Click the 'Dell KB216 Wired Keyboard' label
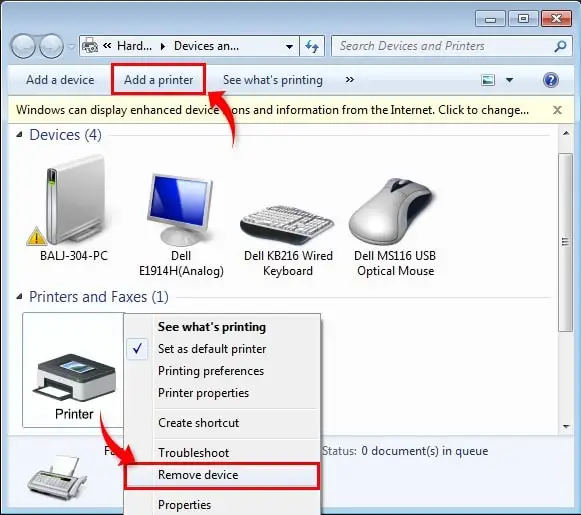This screenshot has width=581, height=515. click(288, 263)
